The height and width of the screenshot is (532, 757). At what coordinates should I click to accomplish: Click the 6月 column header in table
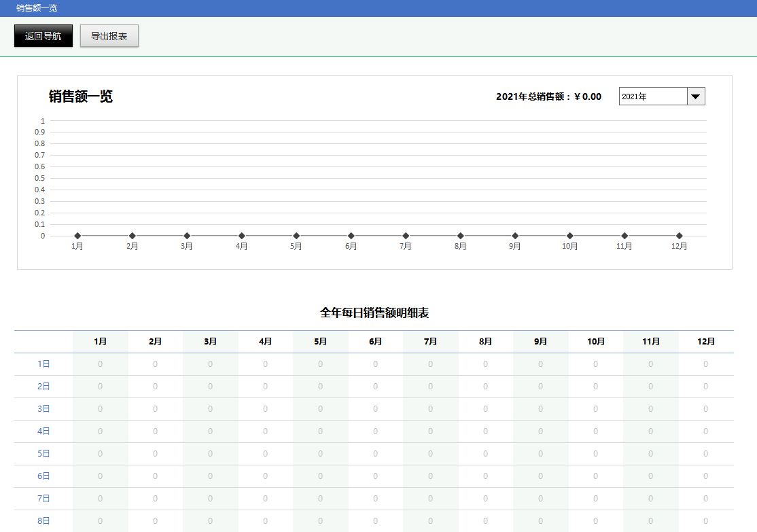(x=376, y=341)
